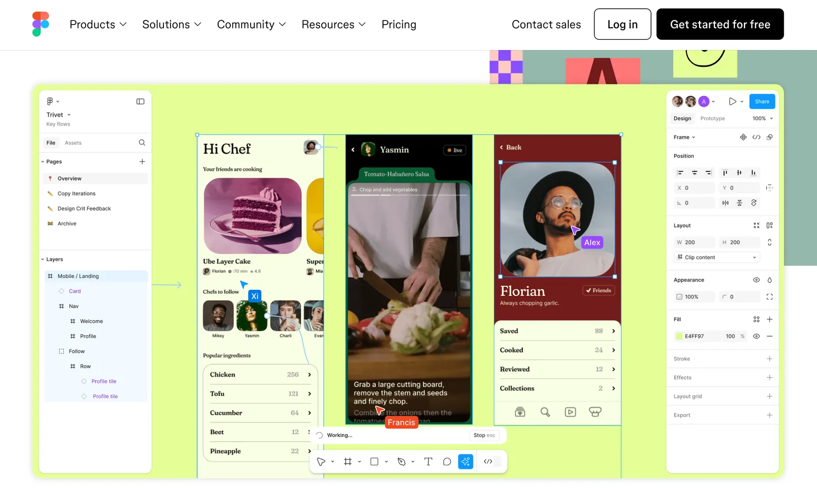Select the Frame tool
817x504 pixels.
[x=348, y=462]
